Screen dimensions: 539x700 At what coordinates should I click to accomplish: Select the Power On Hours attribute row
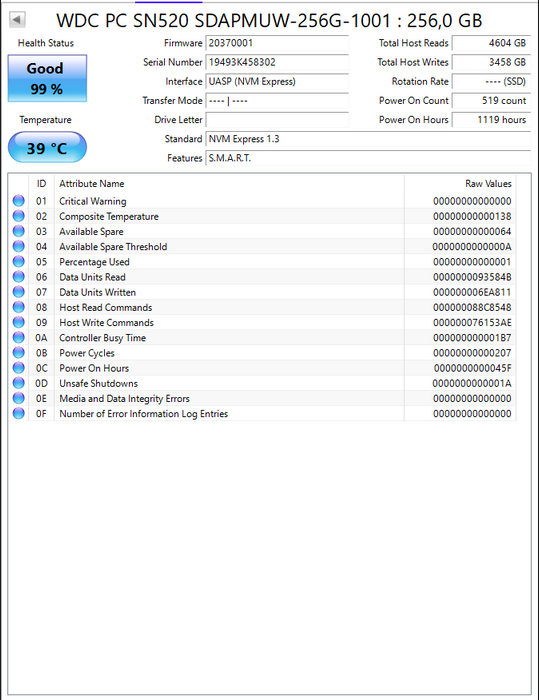pos(262,368)
